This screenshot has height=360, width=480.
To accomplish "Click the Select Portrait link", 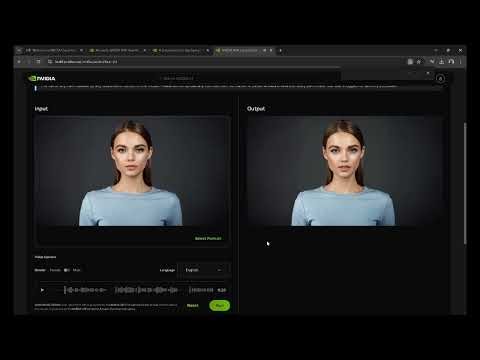I will pos(208,238).
